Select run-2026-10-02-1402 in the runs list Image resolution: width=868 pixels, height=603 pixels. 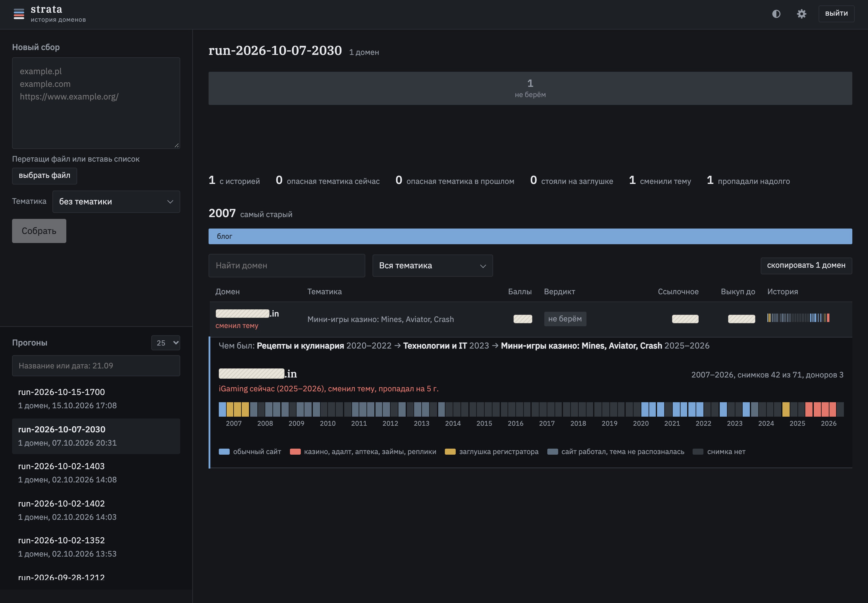point(96,510)
